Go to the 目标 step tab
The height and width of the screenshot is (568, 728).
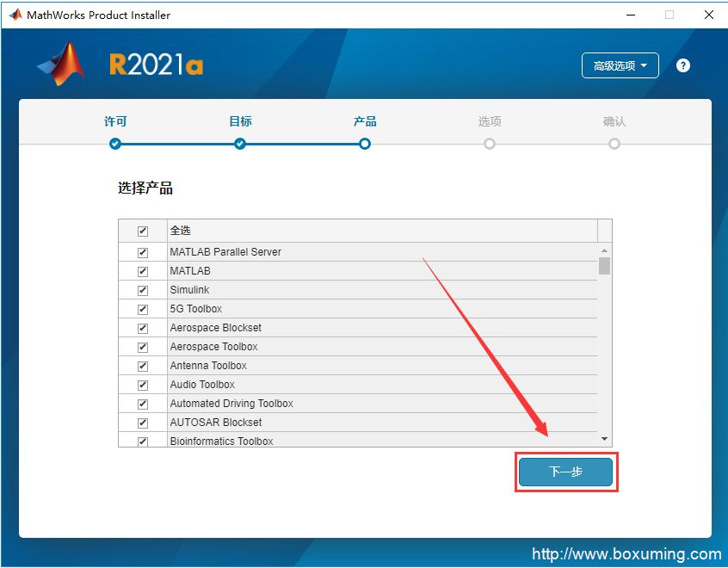[x=240, y=121]
